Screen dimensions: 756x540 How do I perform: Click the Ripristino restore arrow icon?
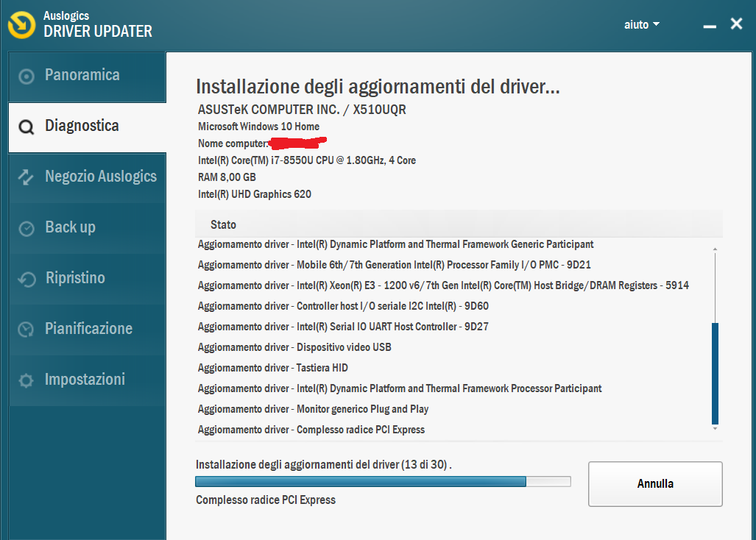(26, 280)
